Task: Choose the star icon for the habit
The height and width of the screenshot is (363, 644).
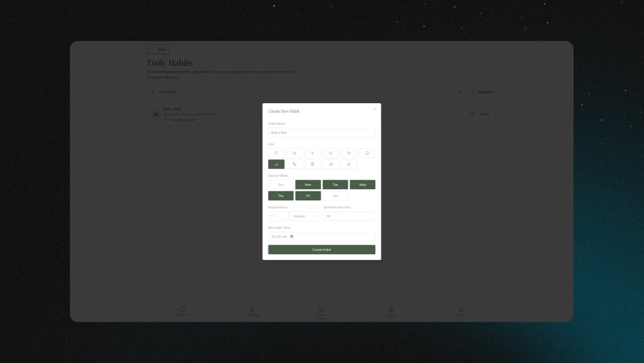Action: pos(295,153)
